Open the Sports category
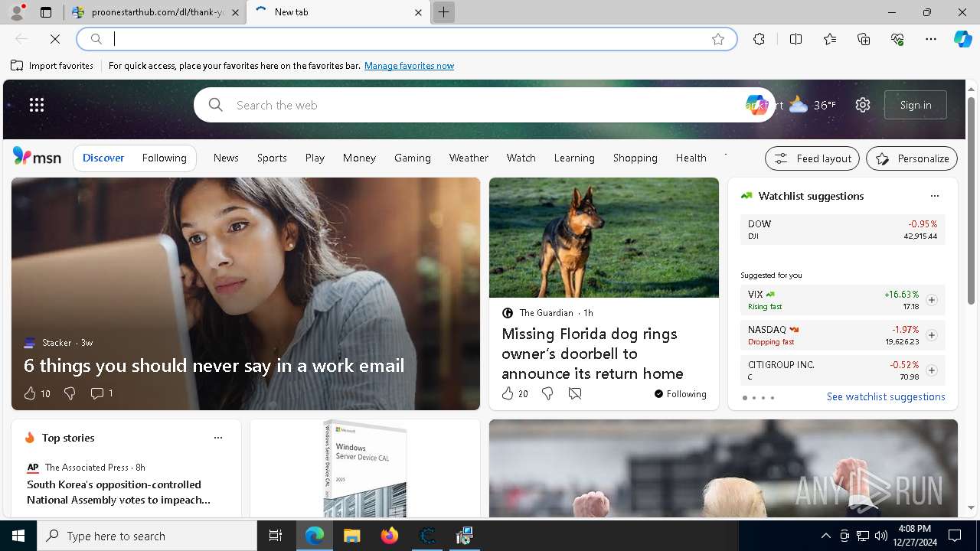The height and width of the screenshot is (551, 980). [x=272, y=158]
